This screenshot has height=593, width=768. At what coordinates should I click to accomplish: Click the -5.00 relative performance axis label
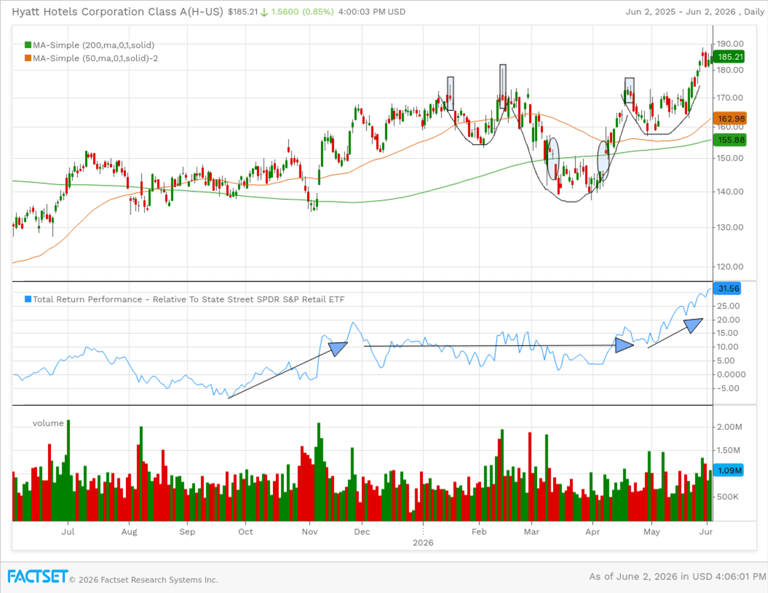728,388
